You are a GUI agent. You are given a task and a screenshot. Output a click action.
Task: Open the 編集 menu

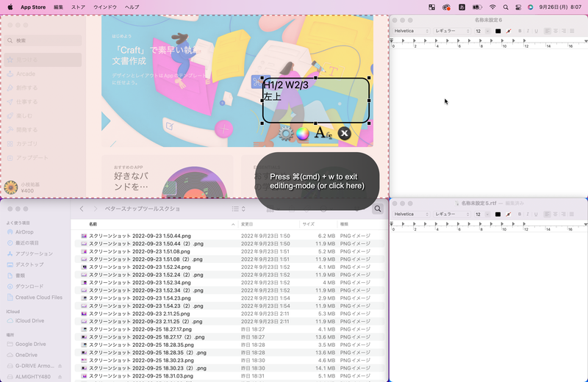[x=59, y=7]
